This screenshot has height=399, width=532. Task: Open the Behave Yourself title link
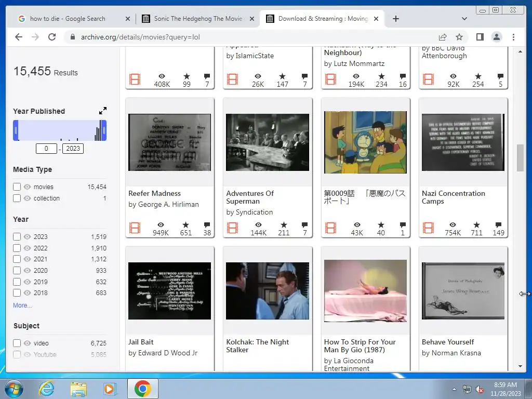point(448,342)
